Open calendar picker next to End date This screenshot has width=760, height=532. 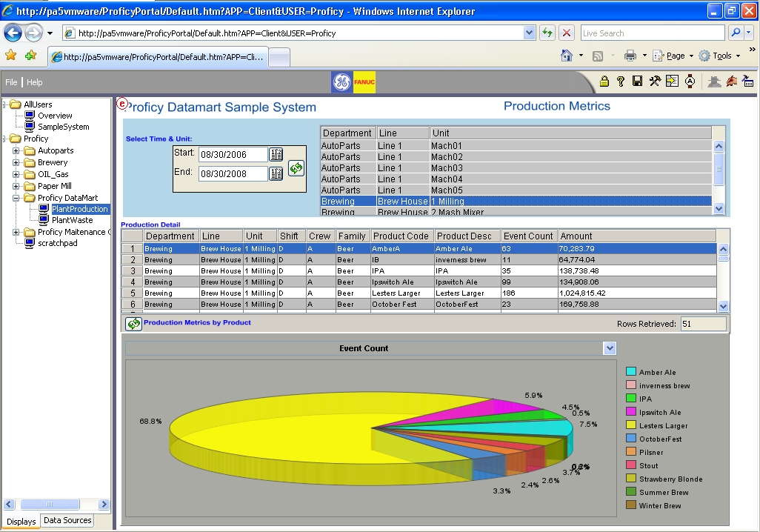click(276, 173)
